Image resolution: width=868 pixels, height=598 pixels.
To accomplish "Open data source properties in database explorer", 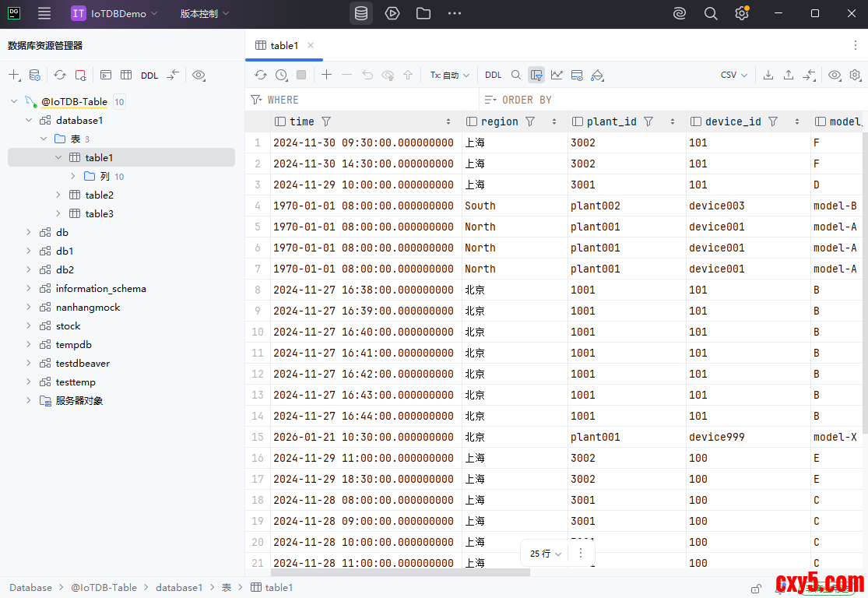I will click(x=34, y=76).
